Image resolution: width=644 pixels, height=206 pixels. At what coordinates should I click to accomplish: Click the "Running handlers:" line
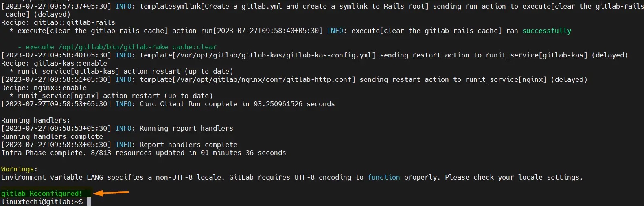pyautogui.click(x=36, y=120)
